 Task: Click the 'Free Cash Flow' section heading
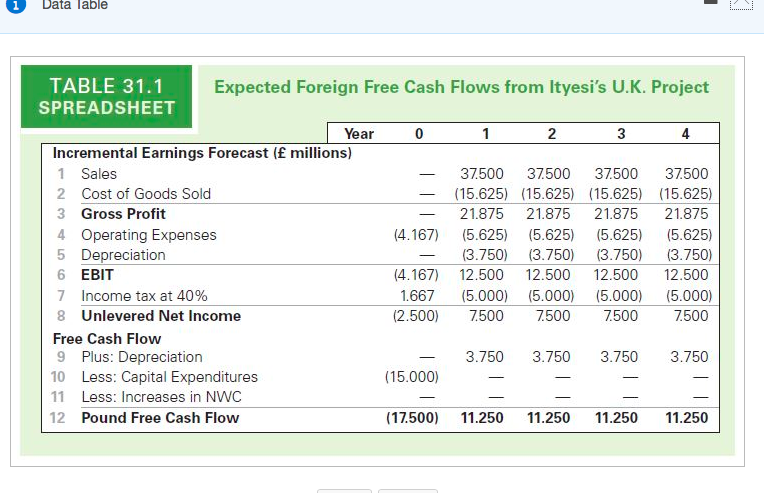107,339
